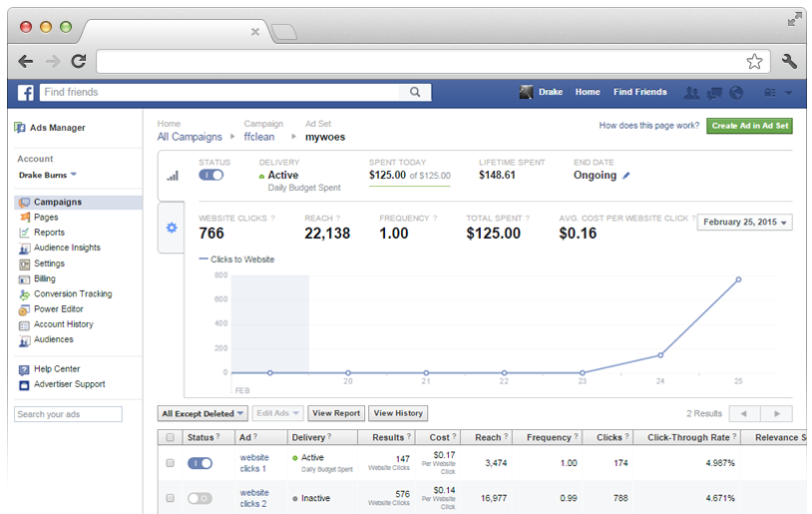The height and width of the screenshot is (514, 812).
Task: Click the browser forward arrow
Action: [x=53, y=62]
